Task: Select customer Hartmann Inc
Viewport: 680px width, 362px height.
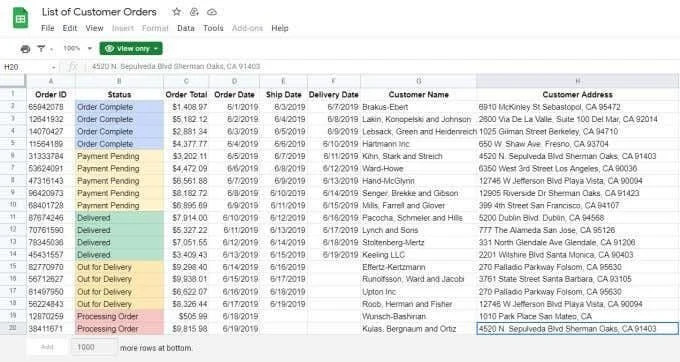Action: pos(418,143)
